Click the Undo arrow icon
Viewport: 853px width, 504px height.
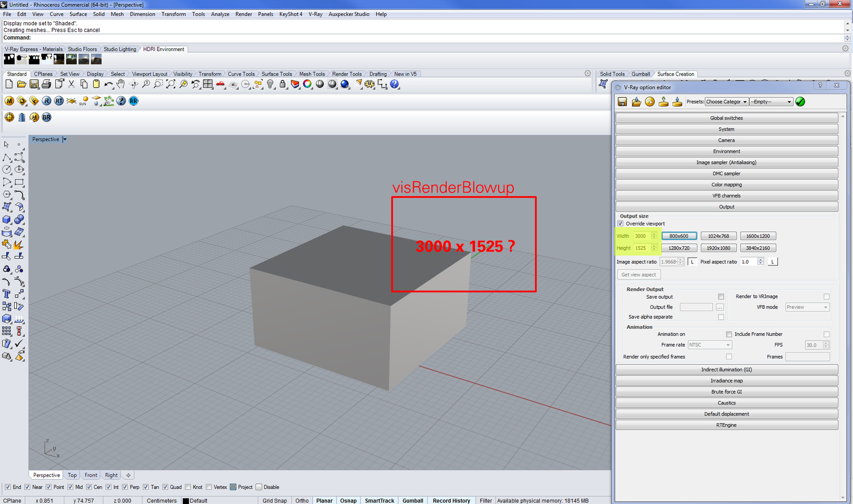pyautogui.click(x=109, y=84)
